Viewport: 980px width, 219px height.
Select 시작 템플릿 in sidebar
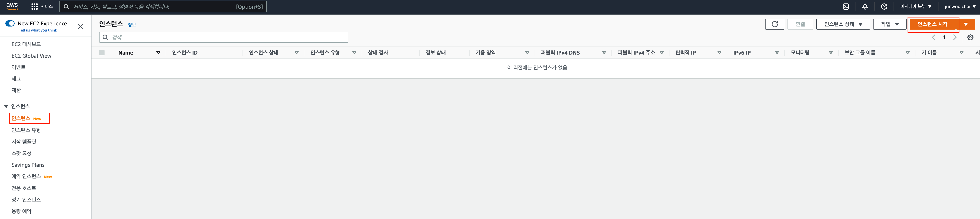coord(24,141)
